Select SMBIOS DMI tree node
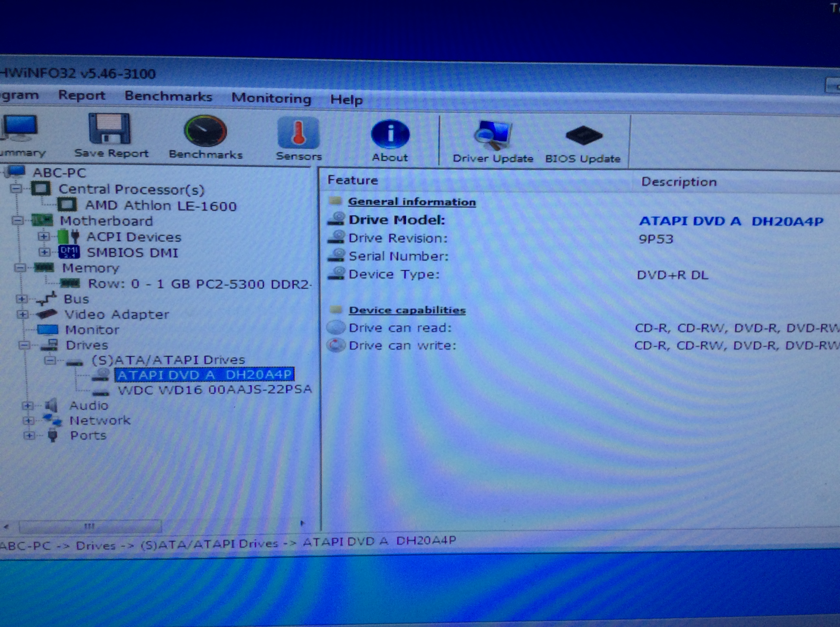Viewport: 840px width, 627px height. click(132, 252)
